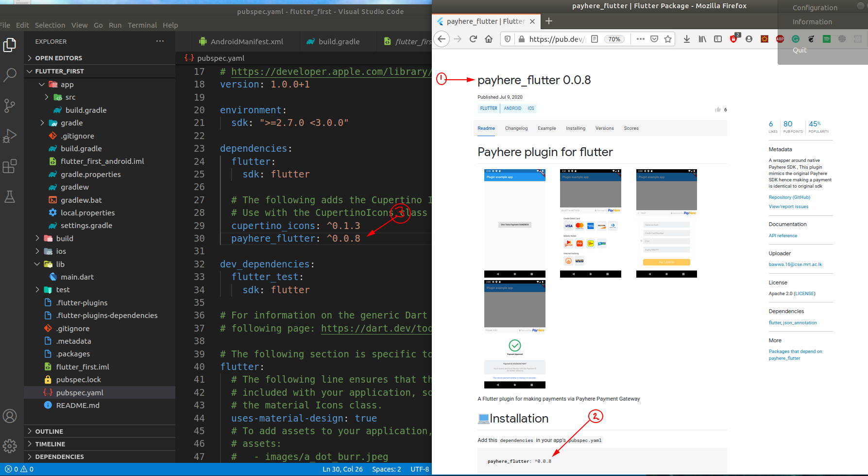The image size is (868, 476).
Task: Click the Adblock Plus toolbar icon
Action: (x=780, y=39)
